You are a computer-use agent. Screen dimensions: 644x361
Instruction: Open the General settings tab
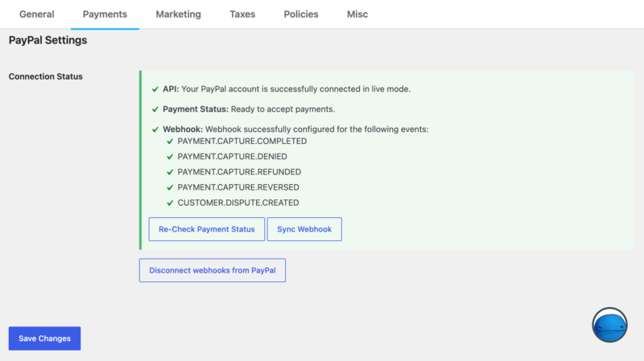(x=36, y=14)
